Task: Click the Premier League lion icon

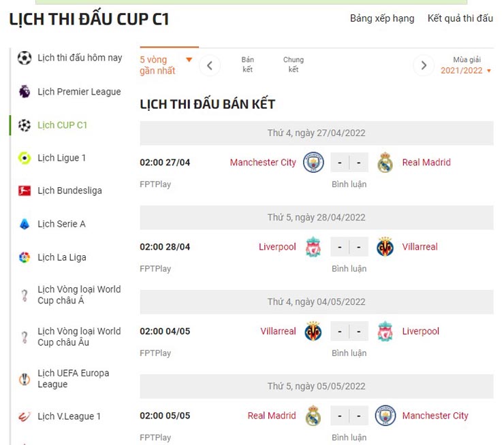Action: click(25, 92)
